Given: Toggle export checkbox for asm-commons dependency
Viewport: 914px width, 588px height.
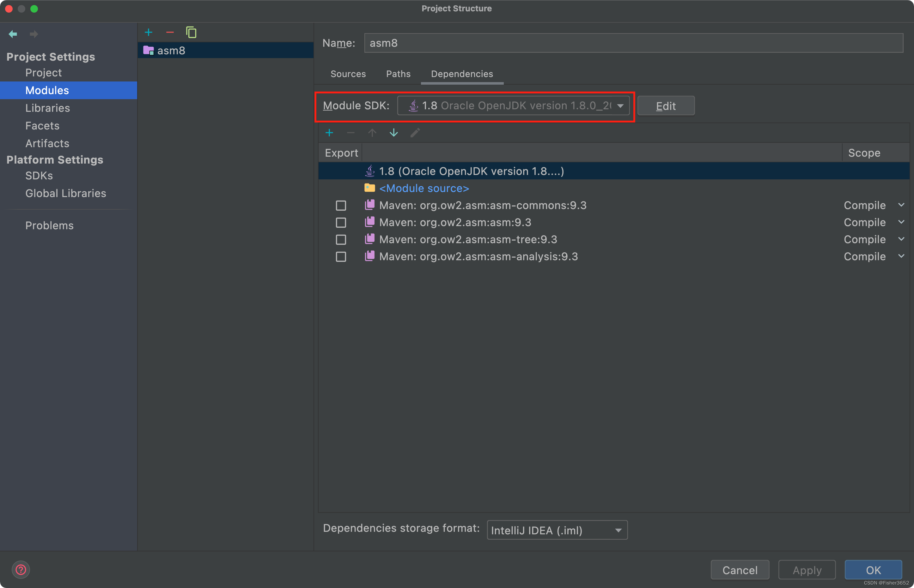Looking at the screenshot, I should (340, 205).
